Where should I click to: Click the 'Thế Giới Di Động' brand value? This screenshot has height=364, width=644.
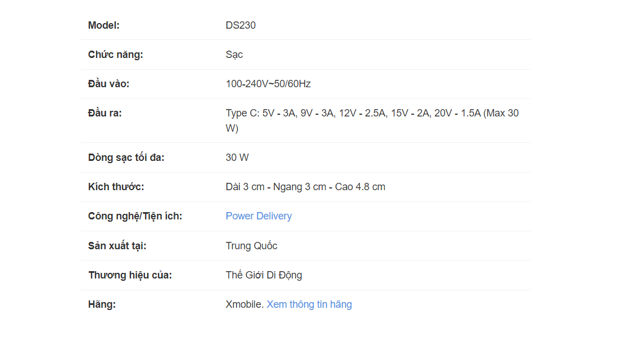(x=264, y=275)
